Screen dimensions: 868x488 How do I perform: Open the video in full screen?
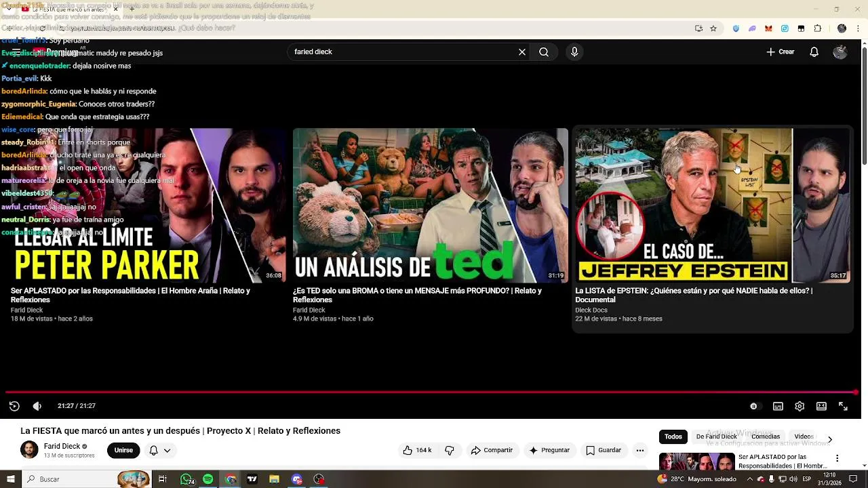pyautogui.click(x=843, y=406)
